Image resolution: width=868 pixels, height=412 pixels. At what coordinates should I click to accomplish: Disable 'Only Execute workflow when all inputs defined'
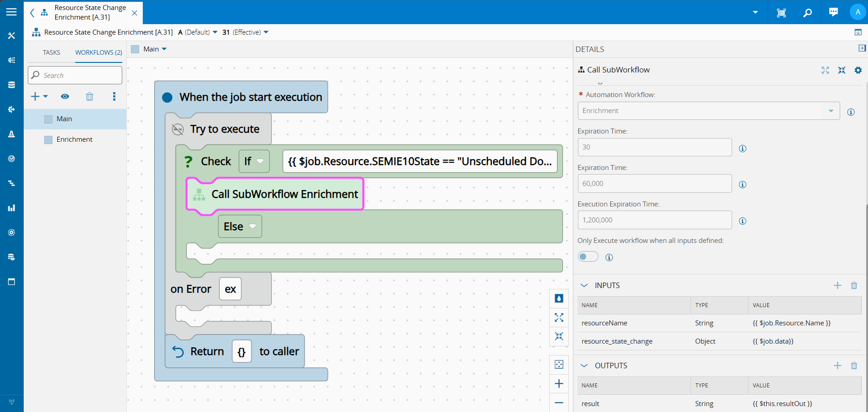point(588,256)
